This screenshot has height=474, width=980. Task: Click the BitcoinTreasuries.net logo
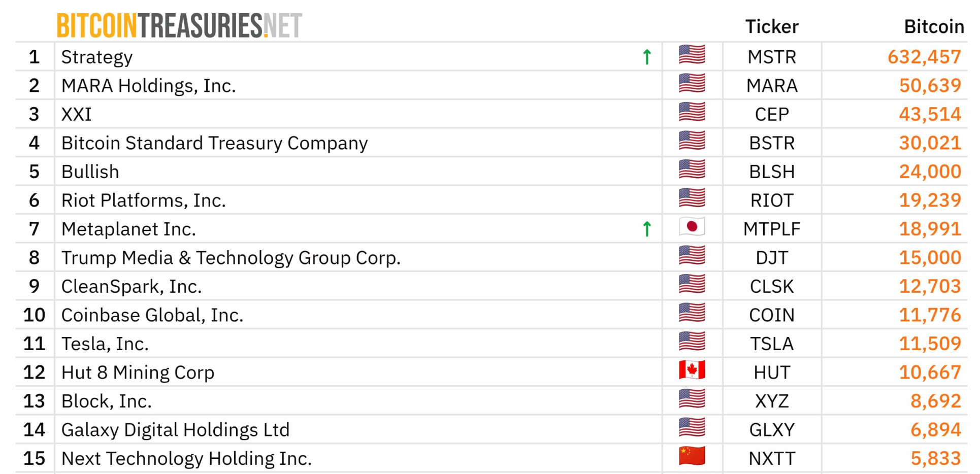(179, 25)
